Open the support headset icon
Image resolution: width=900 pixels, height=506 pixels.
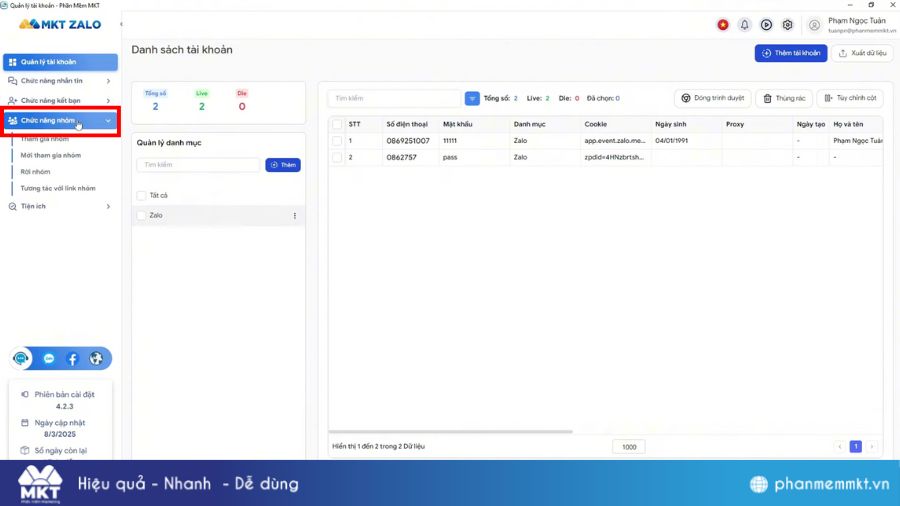21,359
